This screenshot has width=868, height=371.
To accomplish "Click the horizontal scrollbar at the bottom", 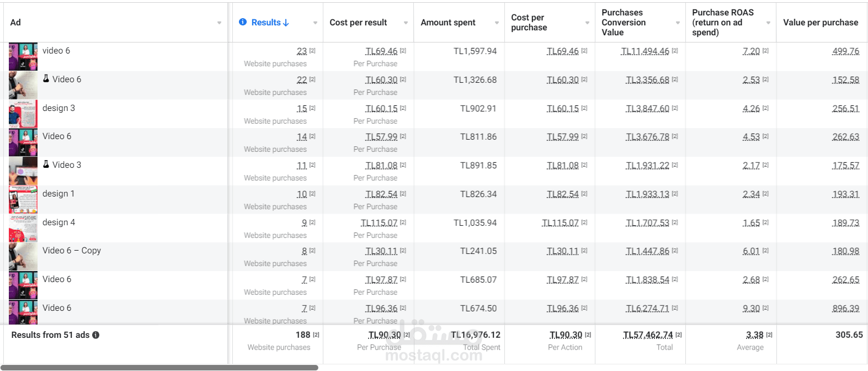I will click(x=159, y=367).
